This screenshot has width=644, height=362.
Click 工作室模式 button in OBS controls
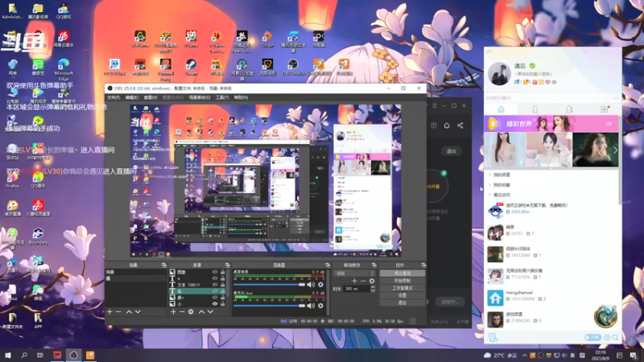coord(402,288)
